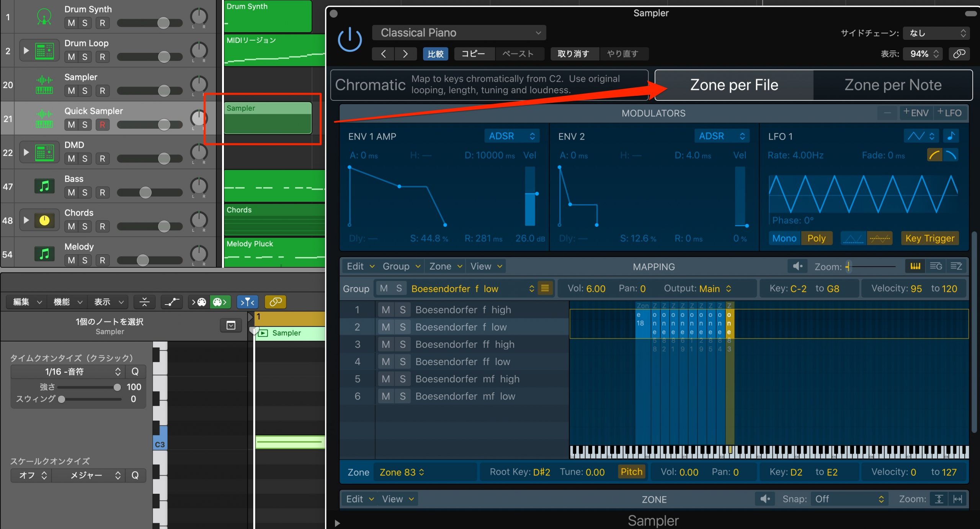
Task: Mute the Bass track
Action: 71,193
